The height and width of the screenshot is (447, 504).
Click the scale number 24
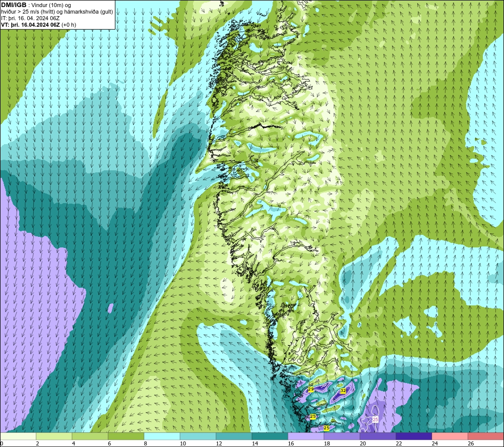click(435, 443)
